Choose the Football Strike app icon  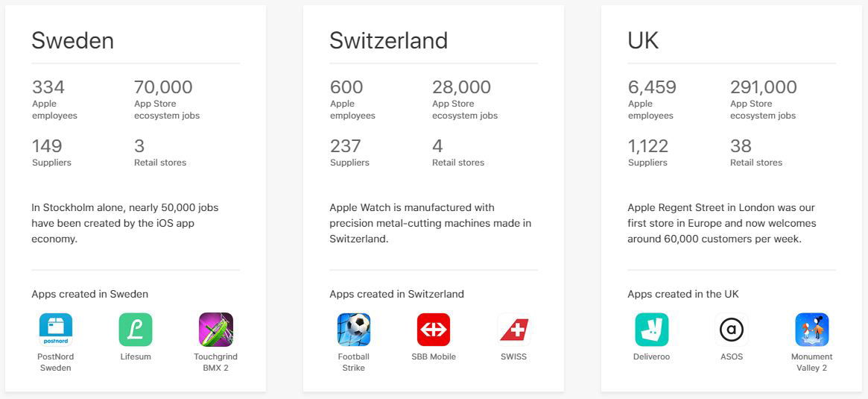(x=354, y=330)
